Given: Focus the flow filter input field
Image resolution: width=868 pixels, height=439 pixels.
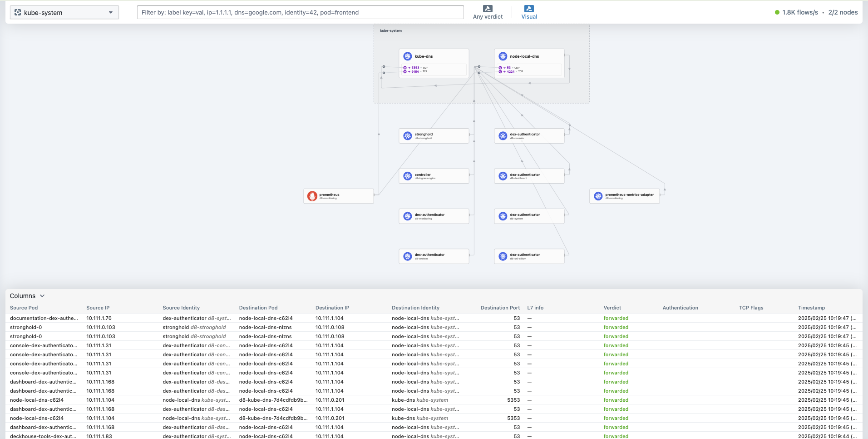Looking at the screenshot, I should pyautogui.click(x=300, y=12).
